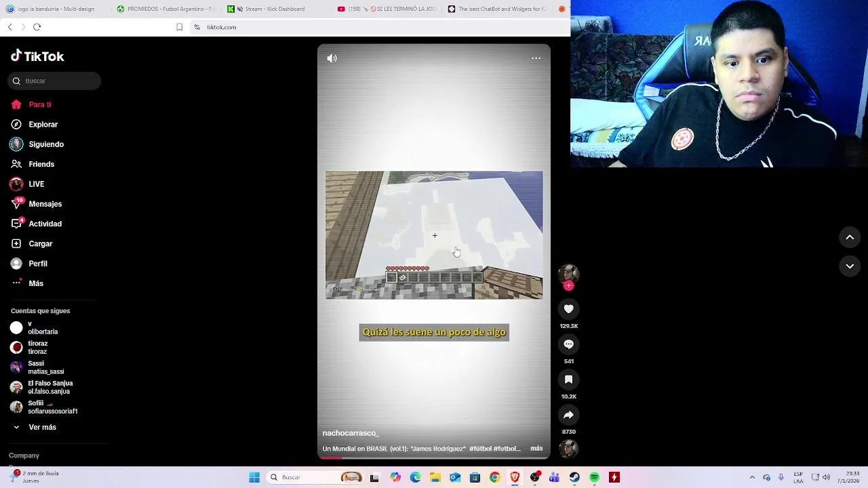Switch to the best ChatBot and Widgets tab

pos(497,9)
